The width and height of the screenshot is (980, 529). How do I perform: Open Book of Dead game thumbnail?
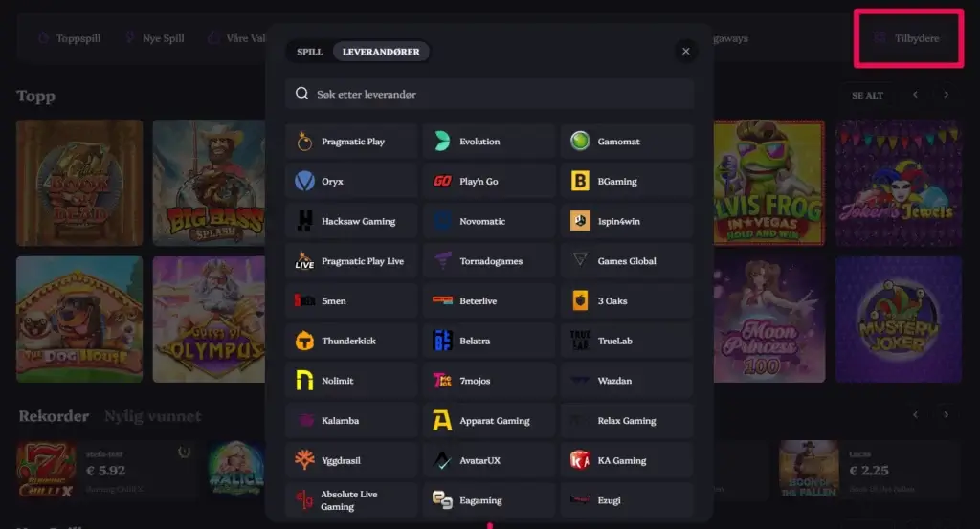(x=79, y=183)
